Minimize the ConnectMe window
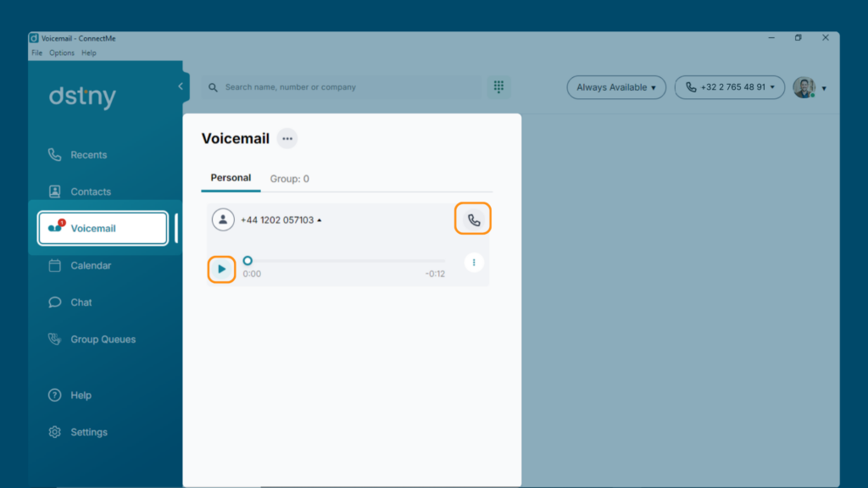This screenshot has width=868, height=488. [x=771, y=37]
